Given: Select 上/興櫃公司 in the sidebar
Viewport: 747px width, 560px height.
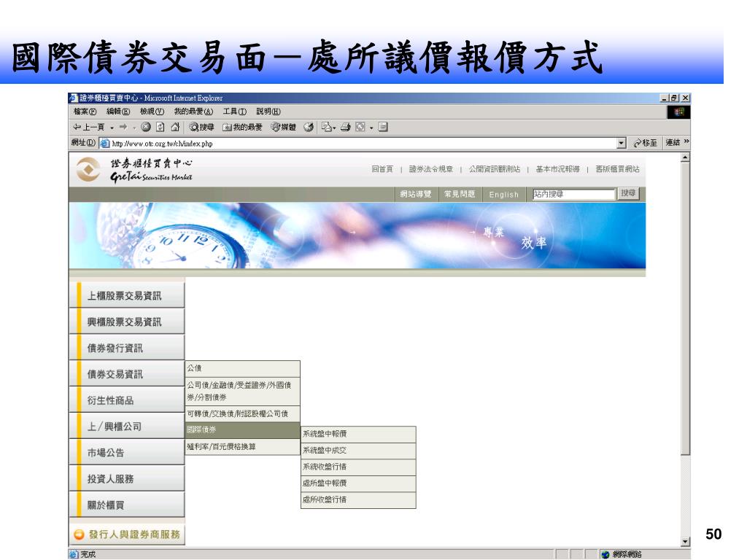Looking at the screenshot, I should pyautogui.click(x=127, y=427).
